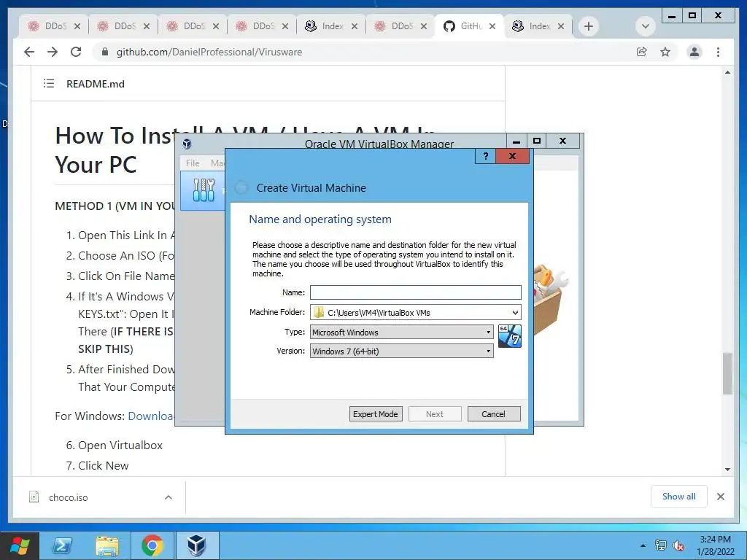Viewport: 747px width, 560px height.
Task: Open a new Chrome tab
Action: [x=589, y=26]
